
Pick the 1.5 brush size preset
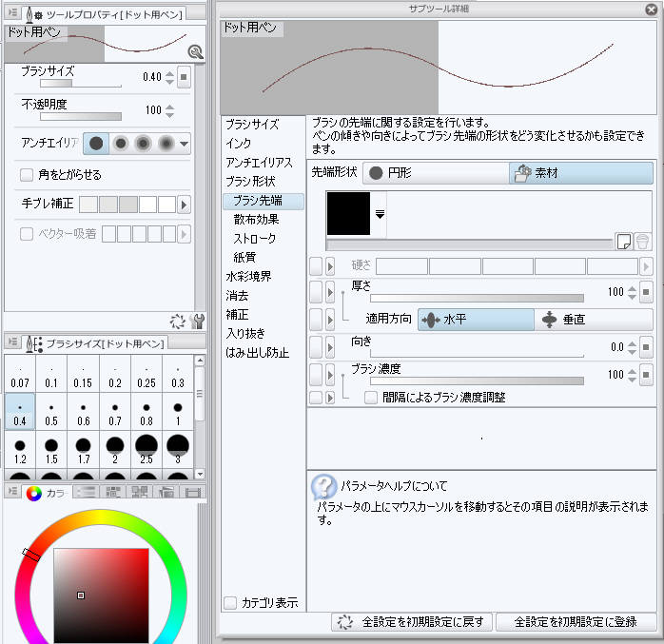(51, 451)
